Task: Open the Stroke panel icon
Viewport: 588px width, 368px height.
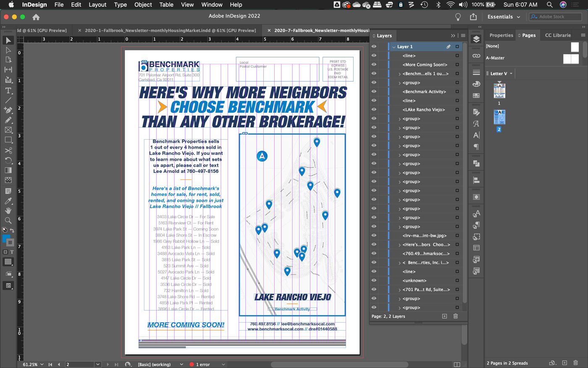Action: pyautogui.click(x=476, y=72)
